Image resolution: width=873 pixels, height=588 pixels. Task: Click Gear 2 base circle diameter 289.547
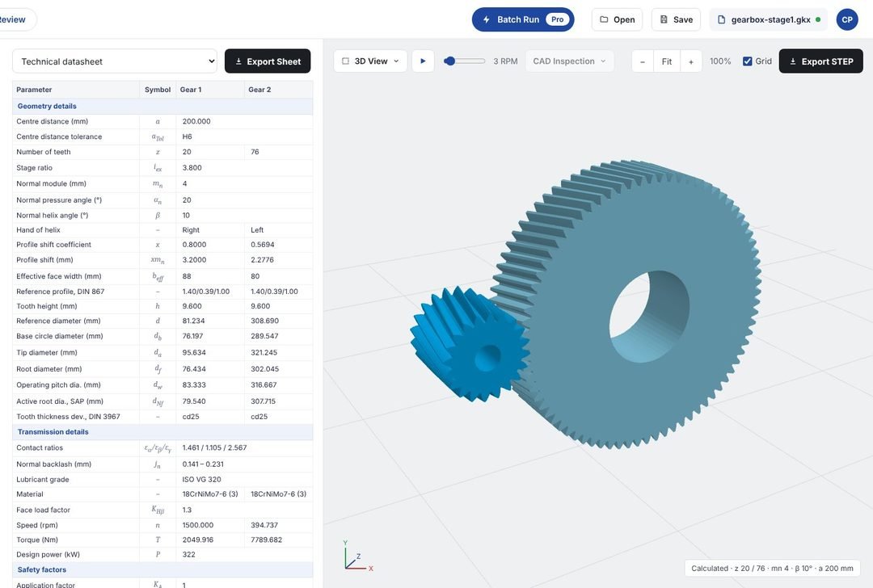point(264,336)
